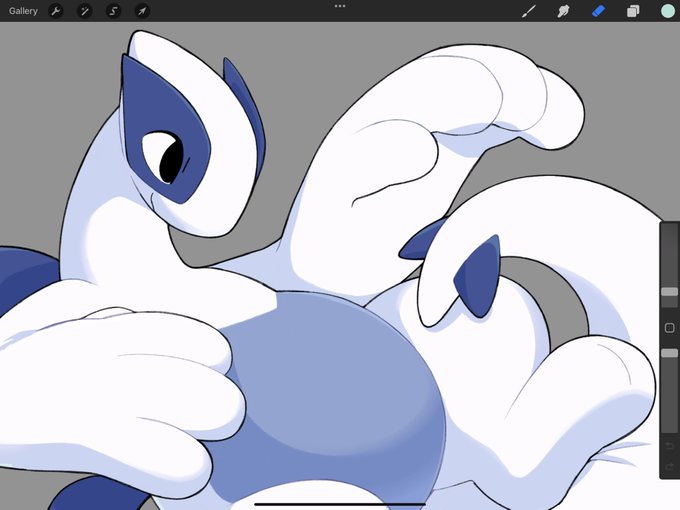The height and width of the screenshot is (510, 680).
Task: Activate the Selection tool
Action: coord(114,11)
